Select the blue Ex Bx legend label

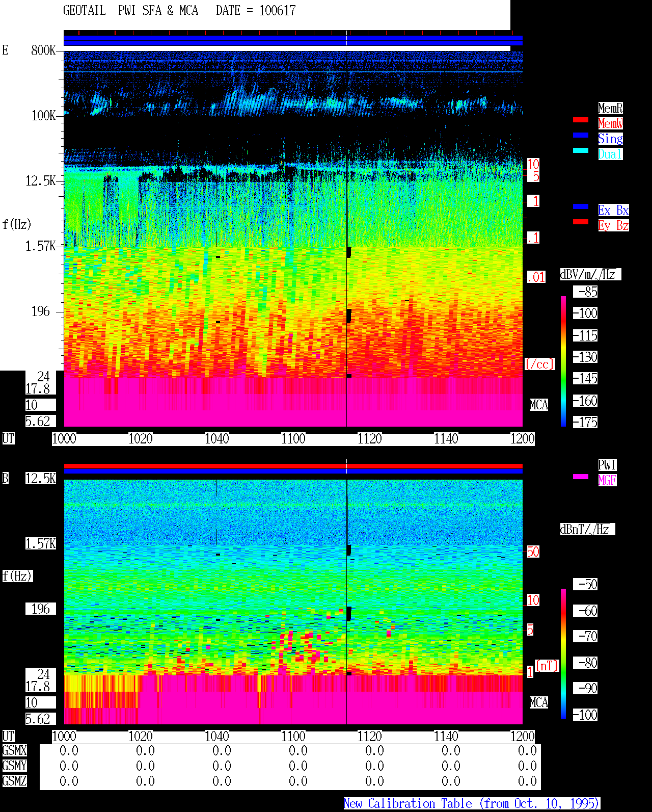click(613, 210)
